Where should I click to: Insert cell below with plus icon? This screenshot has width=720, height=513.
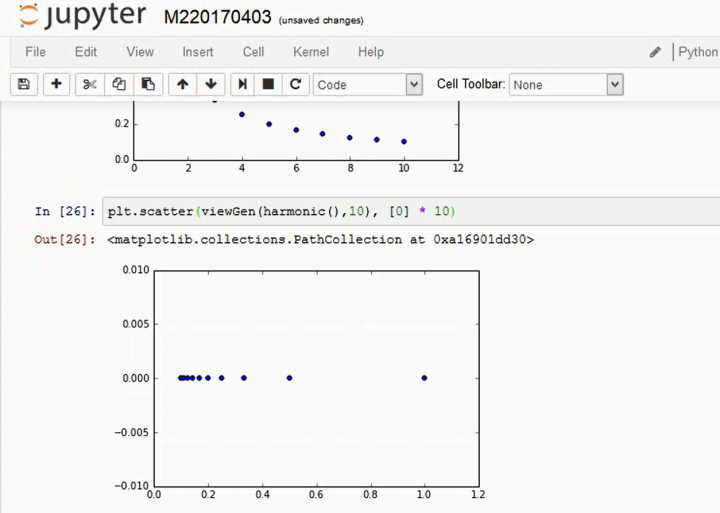(56, 85)
